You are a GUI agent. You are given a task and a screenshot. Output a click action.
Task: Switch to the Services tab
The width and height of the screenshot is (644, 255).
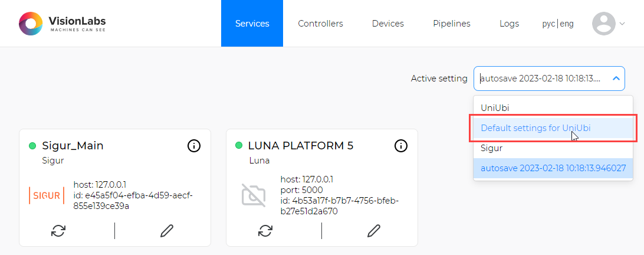[x=252, y=24]
